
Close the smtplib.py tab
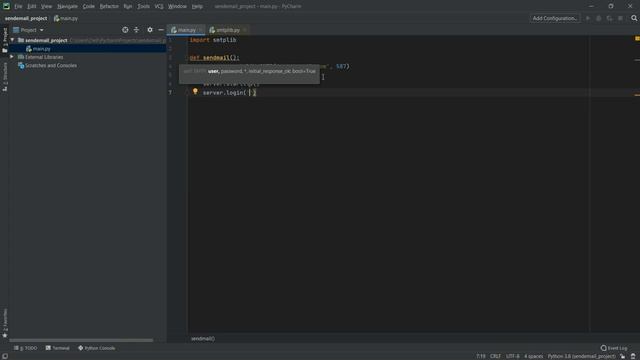click(x=245, y=30)
